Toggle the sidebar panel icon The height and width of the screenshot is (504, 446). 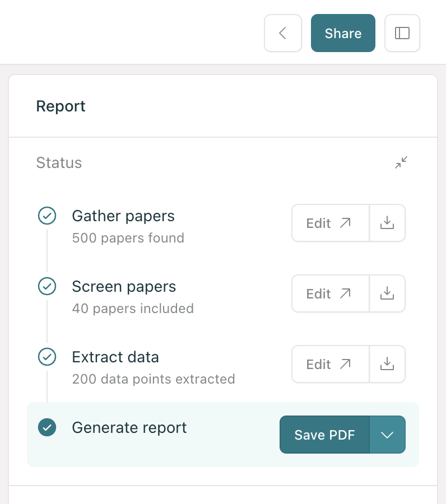(x=402, y=33)
